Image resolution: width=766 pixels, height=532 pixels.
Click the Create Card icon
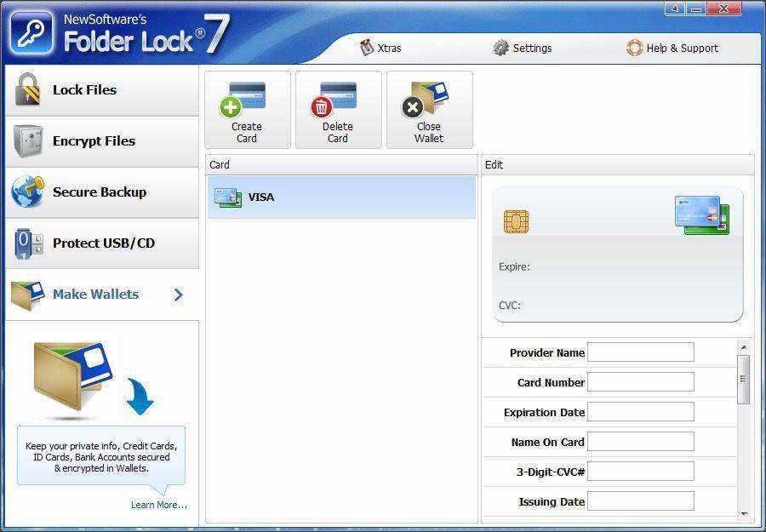tap(246, 96)
